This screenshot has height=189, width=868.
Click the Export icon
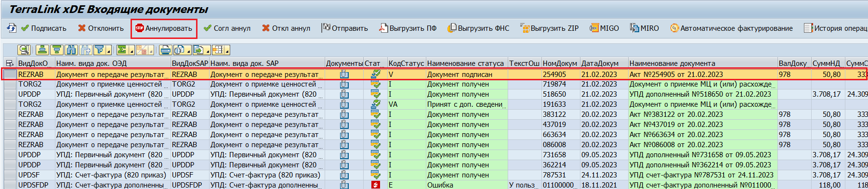198,50
